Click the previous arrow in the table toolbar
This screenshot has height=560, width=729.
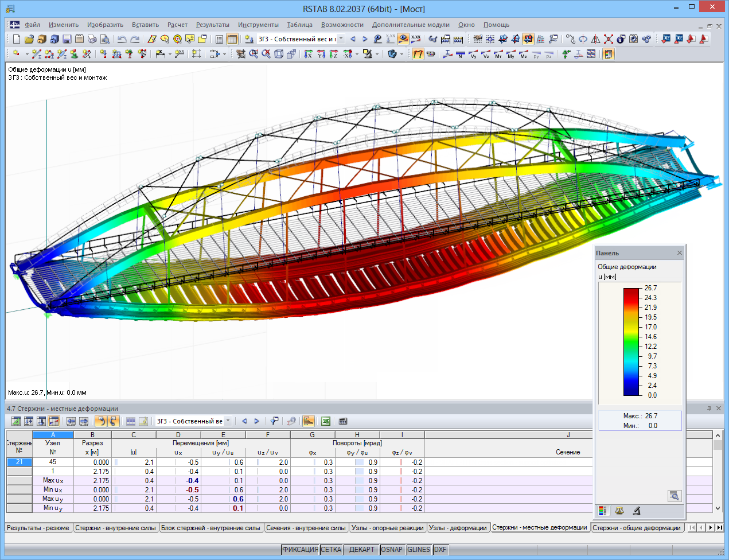tap(244, 421)
